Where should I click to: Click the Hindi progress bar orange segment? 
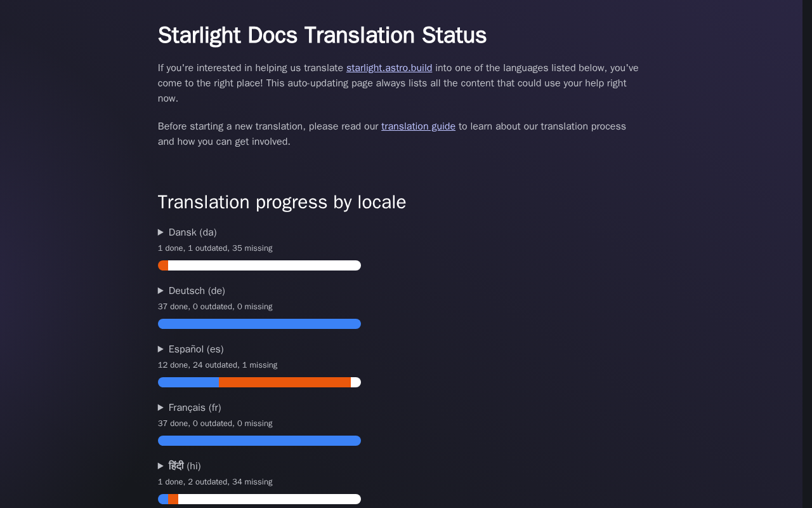pyautogui.click(x=173, y=499)
